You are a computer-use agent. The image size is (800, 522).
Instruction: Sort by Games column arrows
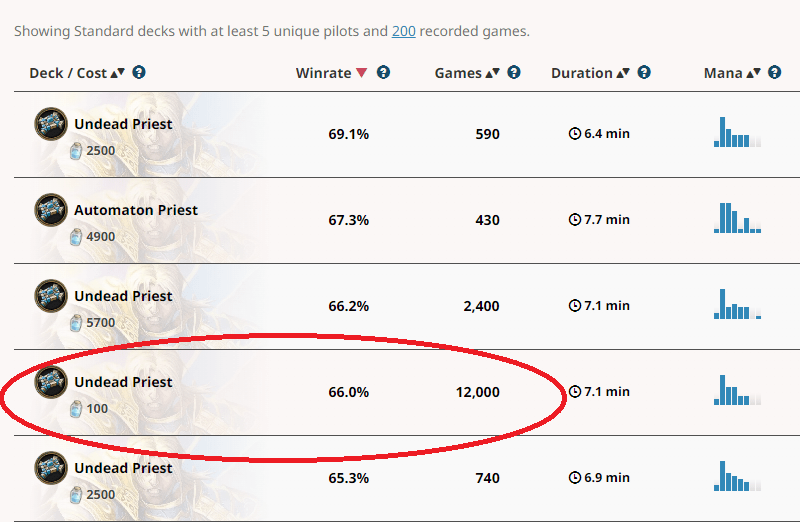pyautogui.click(x=492, y=73)
